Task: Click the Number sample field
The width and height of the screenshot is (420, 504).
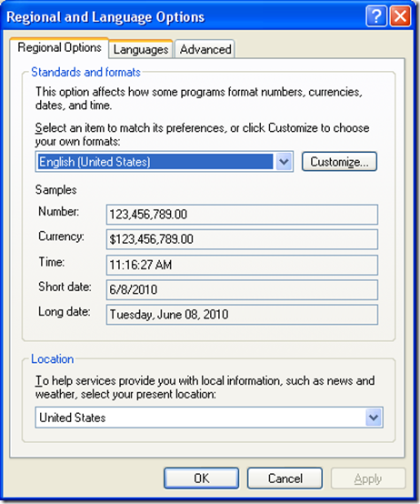Action: coord(242,215)
